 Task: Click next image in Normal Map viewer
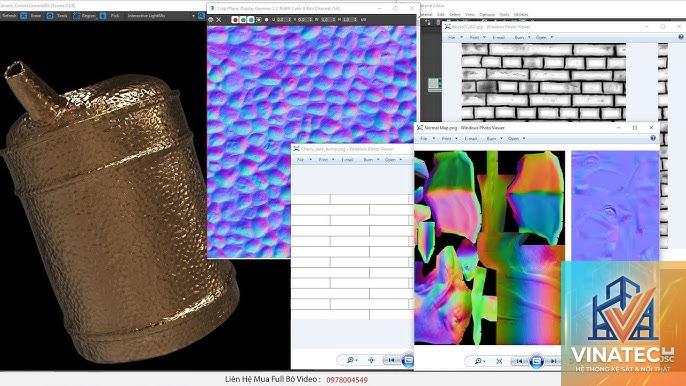tap(553, 361)
